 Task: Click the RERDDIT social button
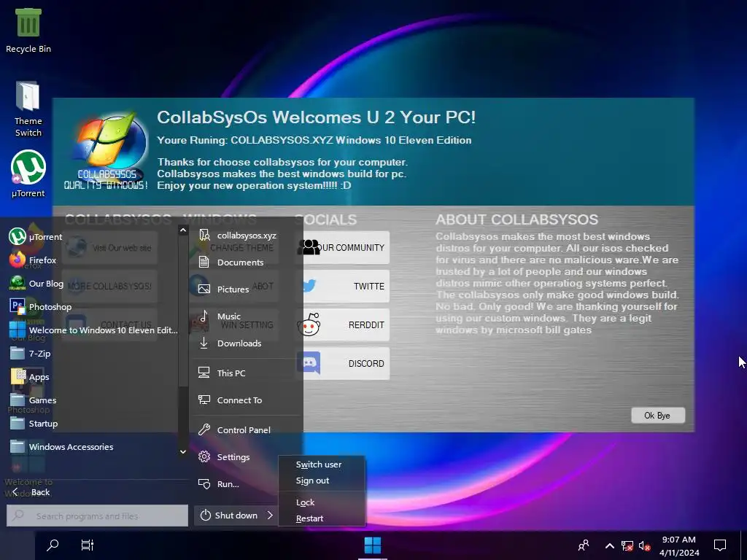(x=341, y=324)
